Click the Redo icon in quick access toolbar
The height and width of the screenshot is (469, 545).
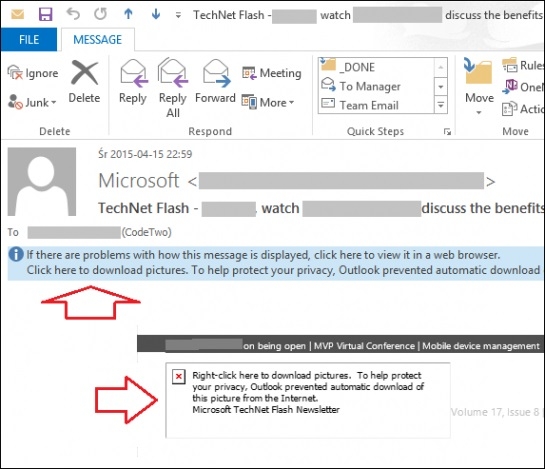[x=101, y=14]
